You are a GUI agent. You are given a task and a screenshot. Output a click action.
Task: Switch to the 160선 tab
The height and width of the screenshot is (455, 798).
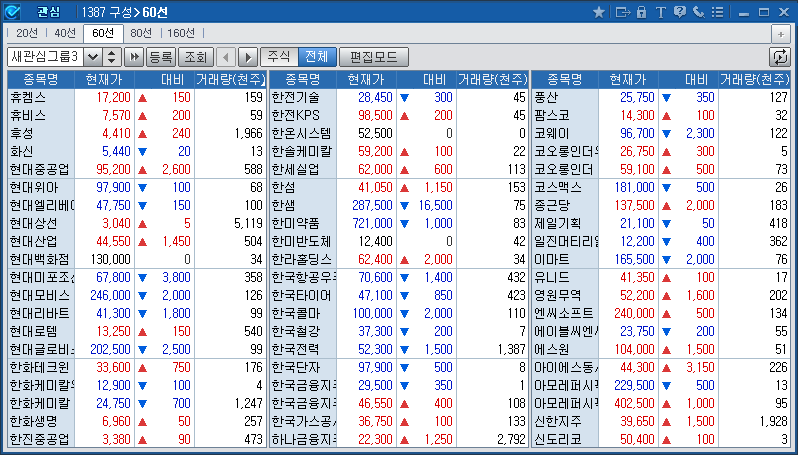(181, 33)
